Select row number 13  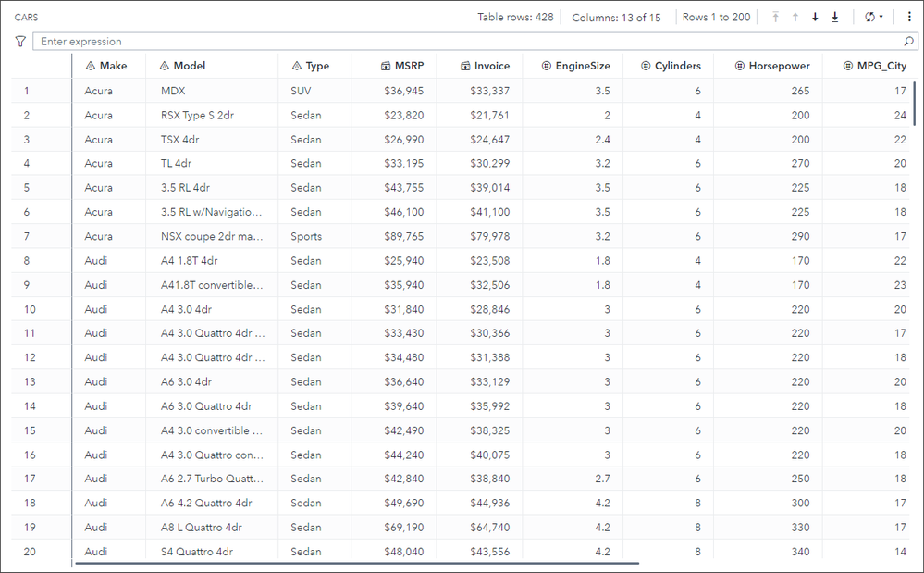42,382
